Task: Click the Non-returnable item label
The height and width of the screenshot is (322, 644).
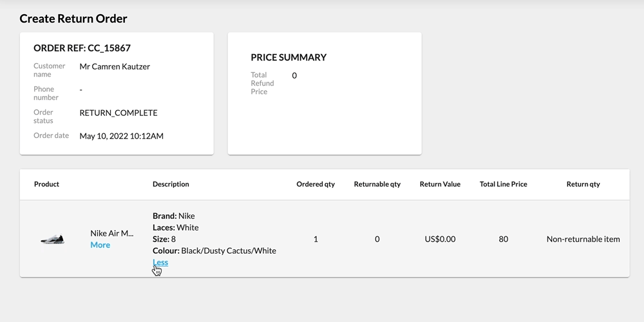Action: (583, 239)
